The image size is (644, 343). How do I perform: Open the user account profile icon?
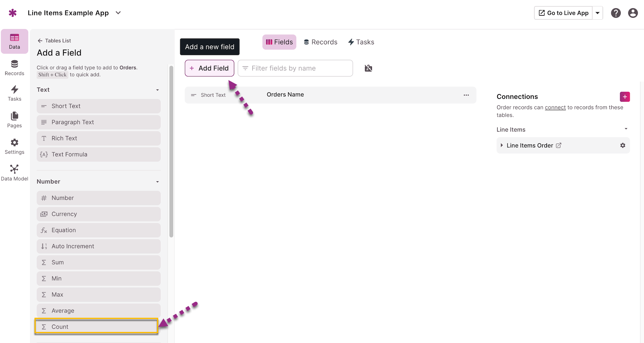tap(633, 13)
